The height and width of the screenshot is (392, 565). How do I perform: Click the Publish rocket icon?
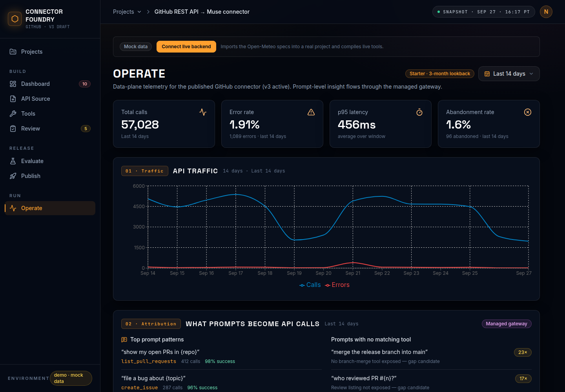(x=13, y=176)
